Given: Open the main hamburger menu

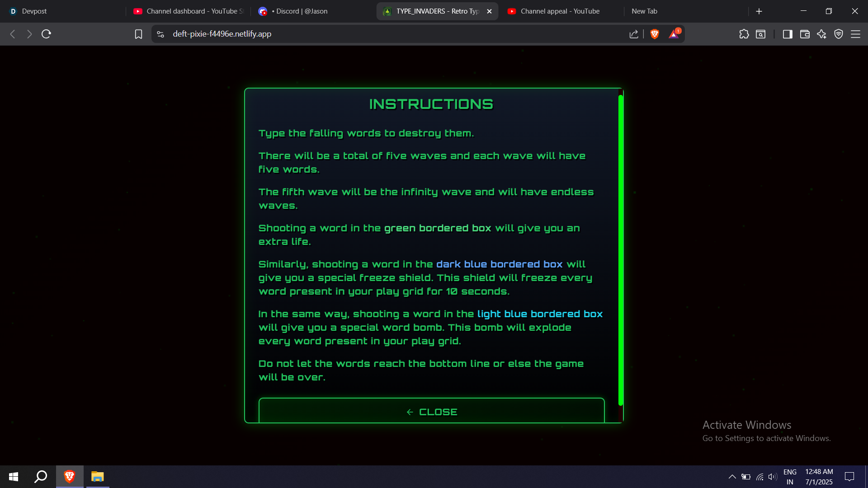Looking at the screenshot, I should (x=855, y=34).
